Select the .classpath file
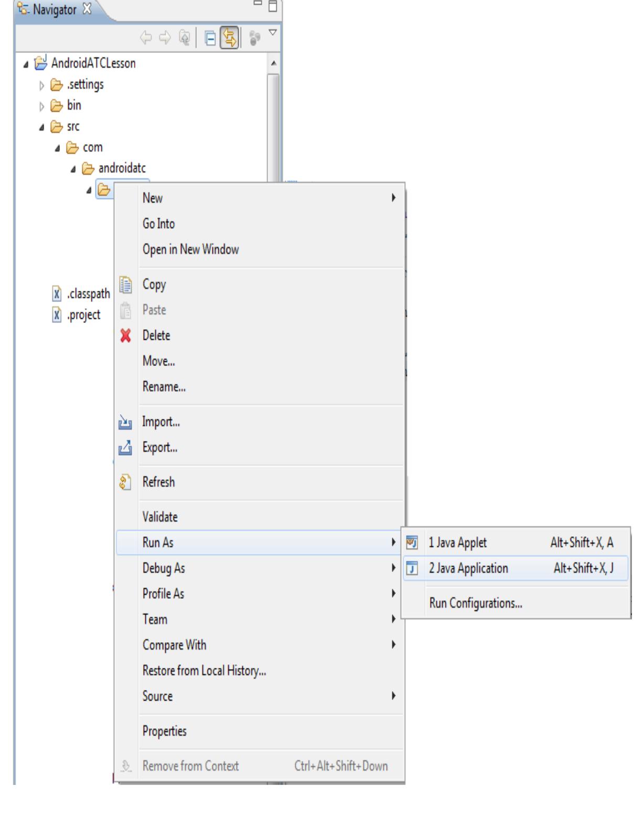Image resolution: width=644 pixels, height=819 pixels. click(x=88, y=294)
